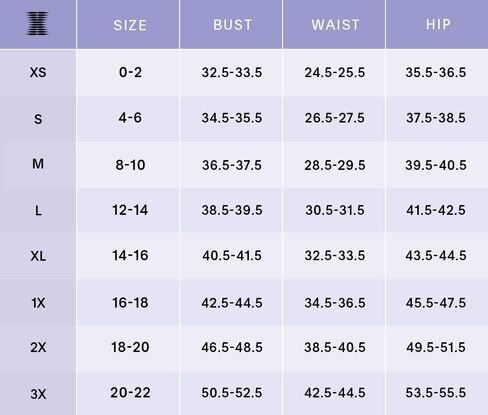Viewport: 488px width, 415px height.
Task: Select the XS size row label
Action: (38, 72)
